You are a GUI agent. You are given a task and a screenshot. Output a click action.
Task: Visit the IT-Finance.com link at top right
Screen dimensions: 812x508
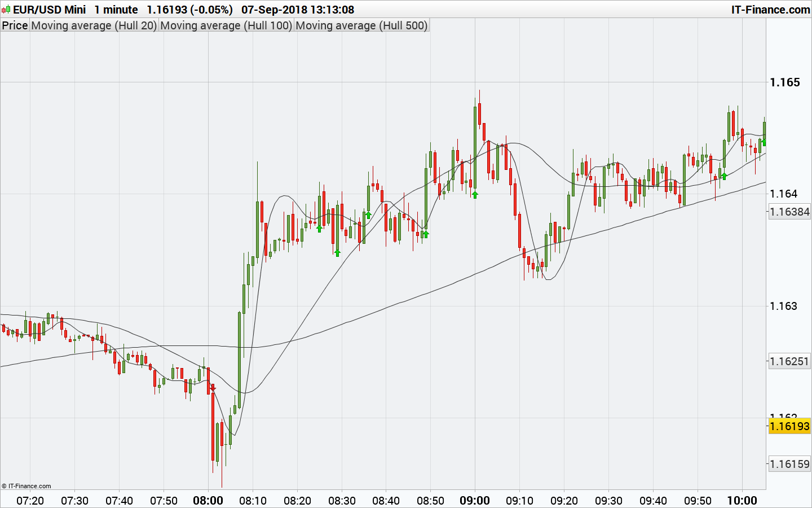[770, 10]
